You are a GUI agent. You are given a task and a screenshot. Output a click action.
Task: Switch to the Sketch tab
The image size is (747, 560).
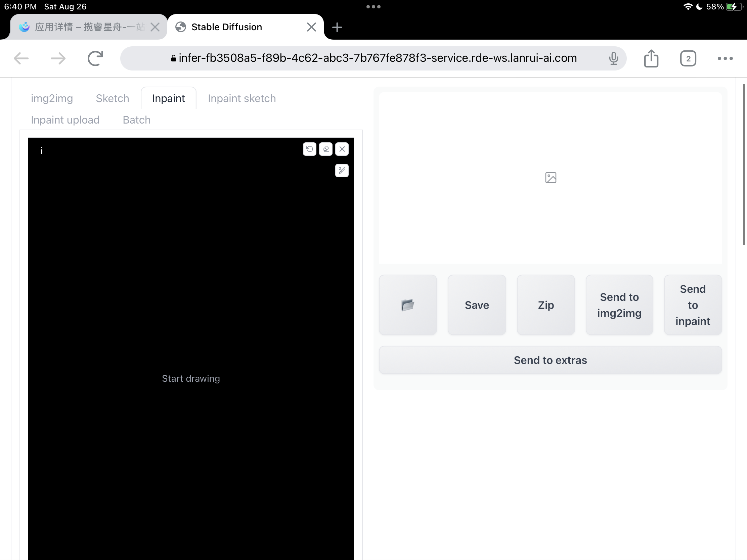click(113, 98)
